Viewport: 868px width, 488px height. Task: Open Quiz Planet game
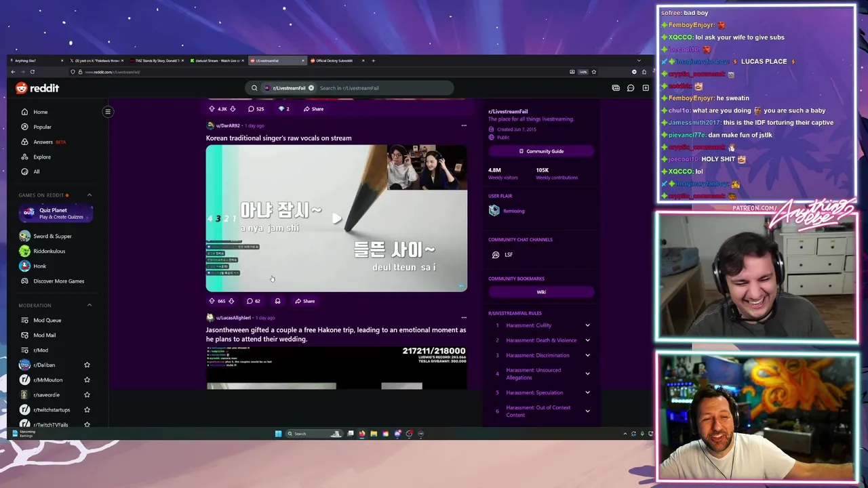tap(56, 213)
